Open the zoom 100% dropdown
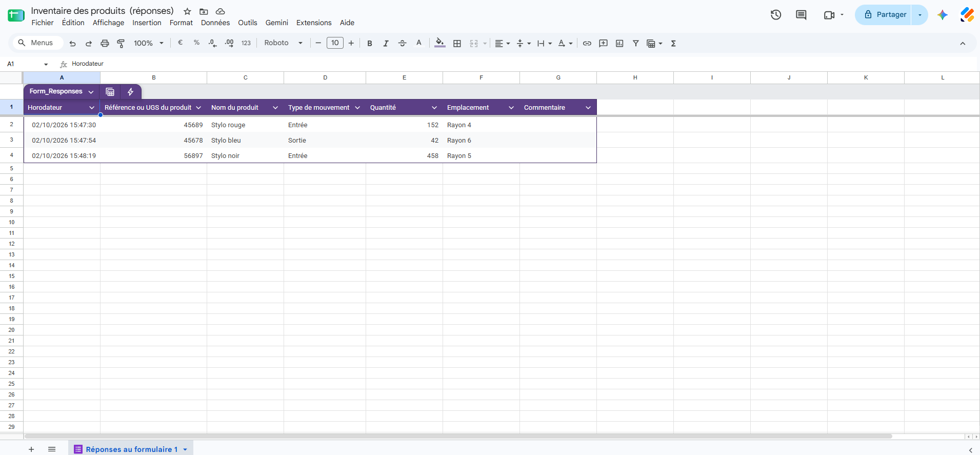Screen dimensions: 980x455 [149, 44]
